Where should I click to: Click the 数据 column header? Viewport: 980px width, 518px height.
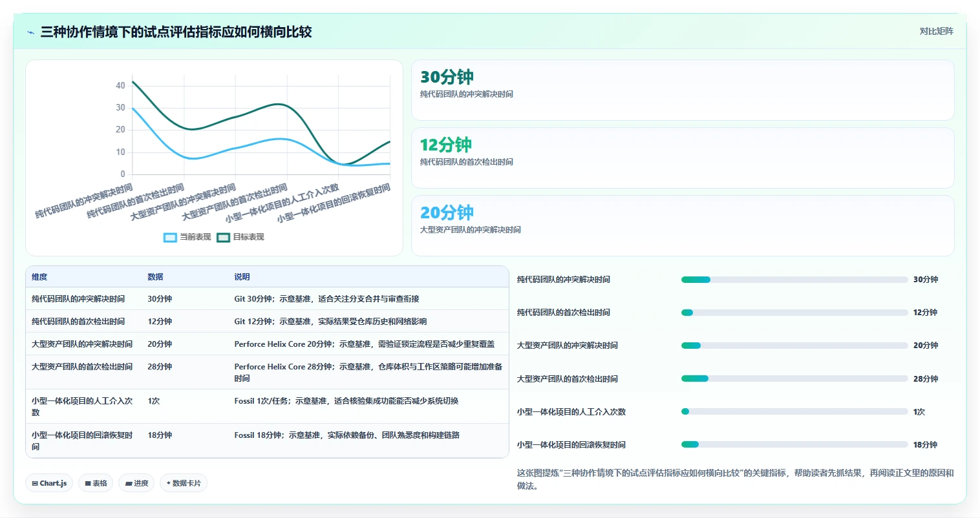click(155, 276)
